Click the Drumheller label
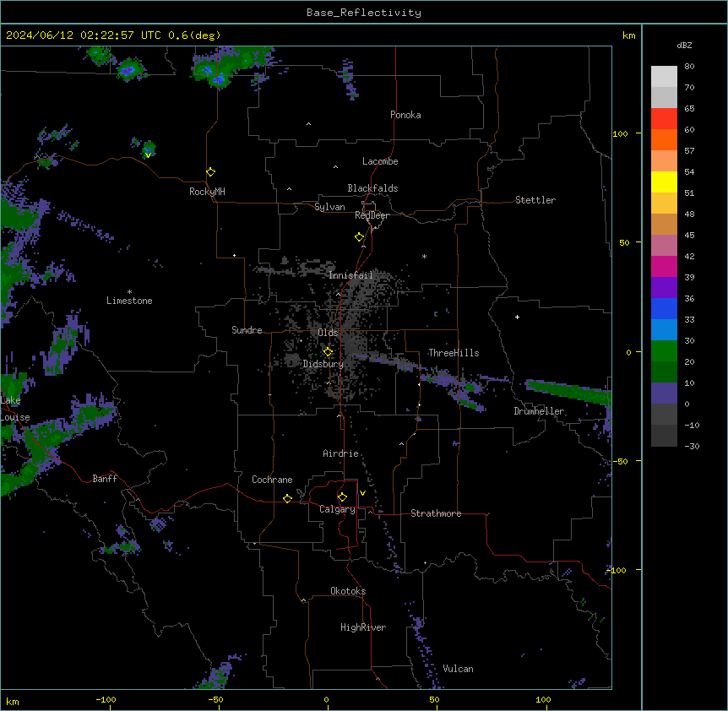 pos(539,411)
